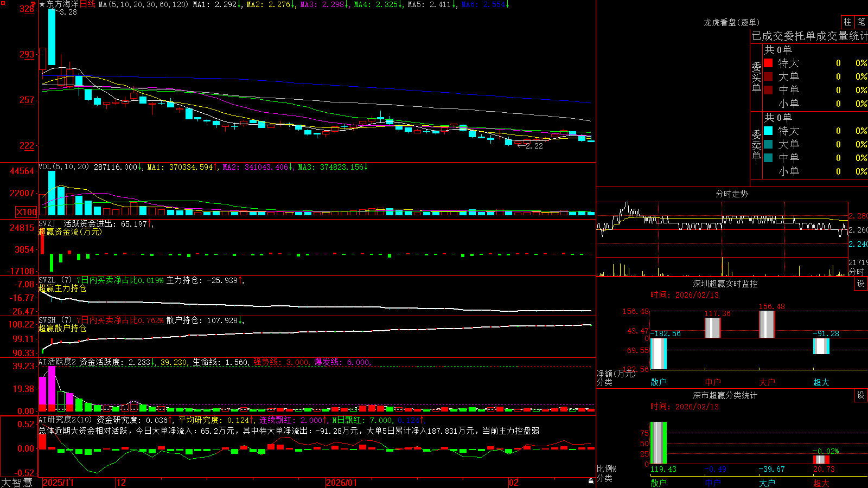Image resolution: width=868 pixels, height=488 pixels.
Task: Click the 委卖单 vertical label
Action: [x=756, y=145]
